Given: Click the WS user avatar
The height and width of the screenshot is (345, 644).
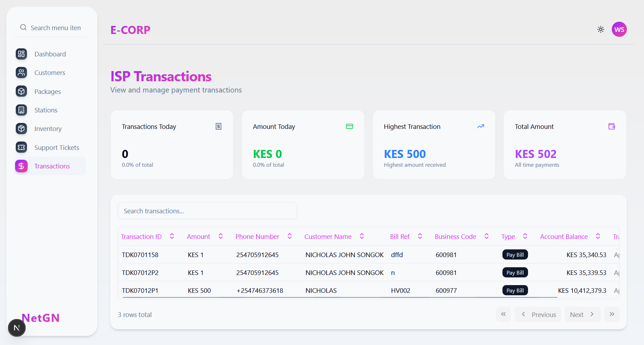Looking at the screenshot, I should (x=619, y=29).
